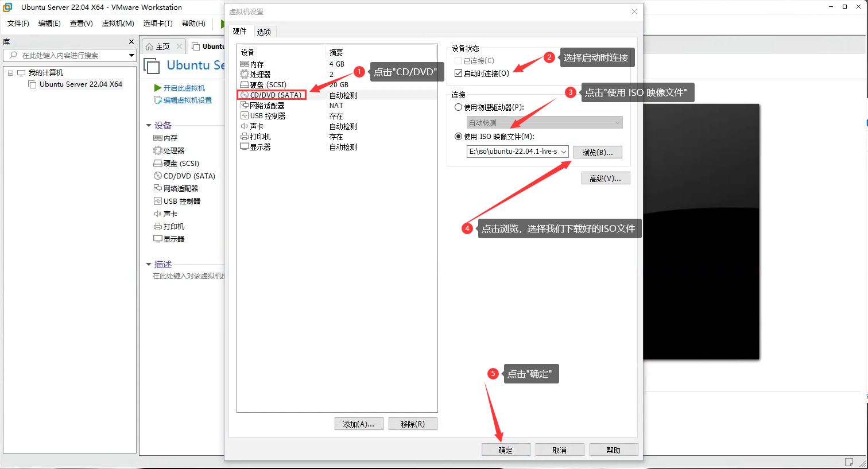
Task: Click the 4 GB memory summary value
Action: click(337, 64)
